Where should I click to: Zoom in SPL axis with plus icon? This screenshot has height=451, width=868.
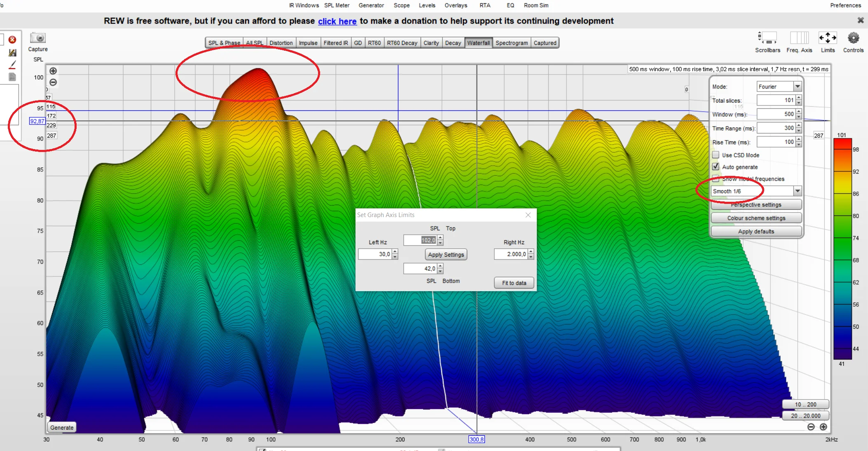[x=53, y=71]
